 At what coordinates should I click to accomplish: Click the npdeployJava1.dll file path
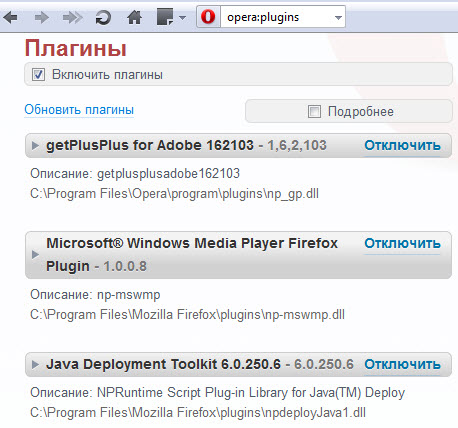198,413
